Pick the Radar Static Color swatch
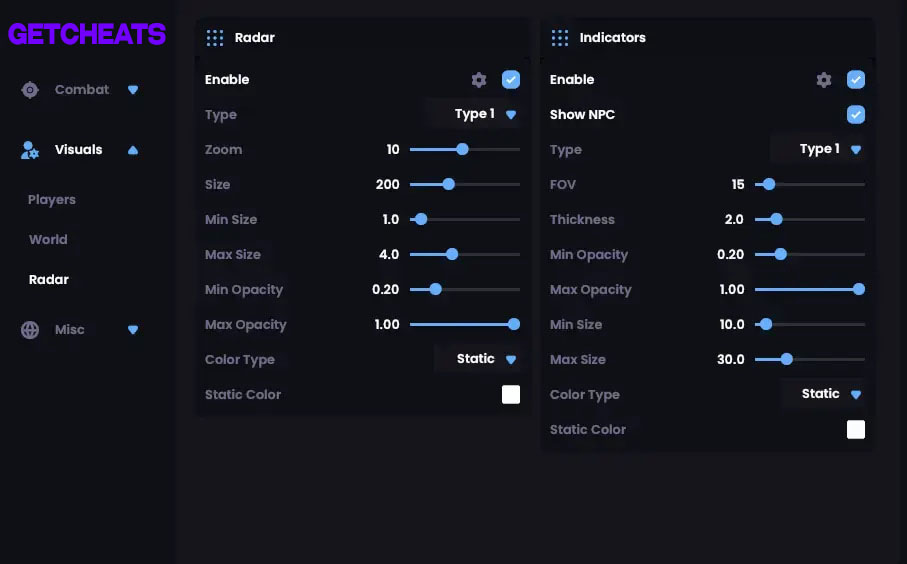The height and width of the screenshot is (564, 907). coord(511,395)
